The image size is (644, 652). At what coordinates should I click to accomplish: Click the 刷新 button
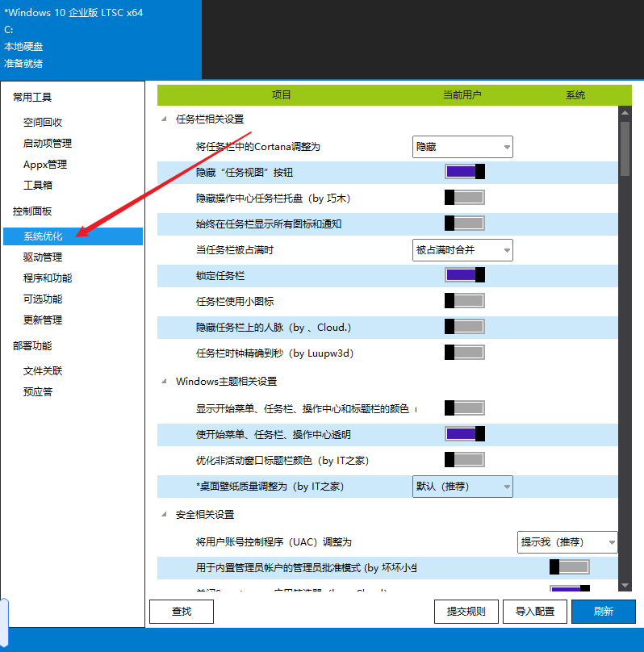point(604,612)
